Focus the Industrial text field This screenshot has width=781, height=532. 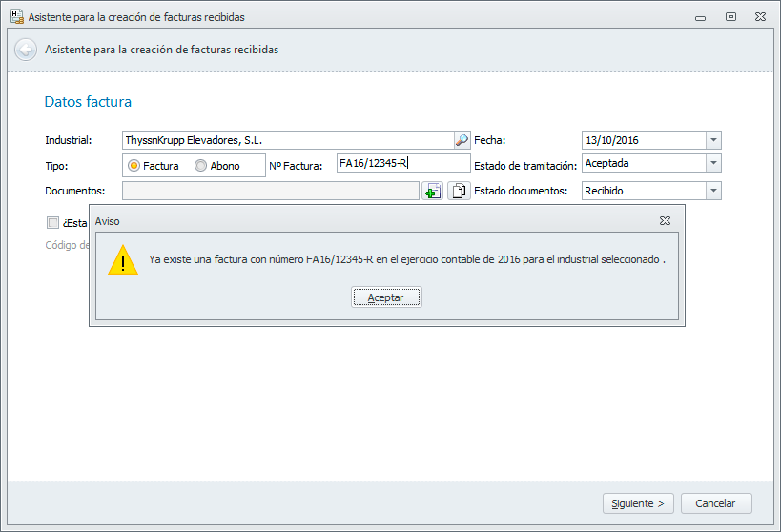pyautogui.click(x=288, y=140)
